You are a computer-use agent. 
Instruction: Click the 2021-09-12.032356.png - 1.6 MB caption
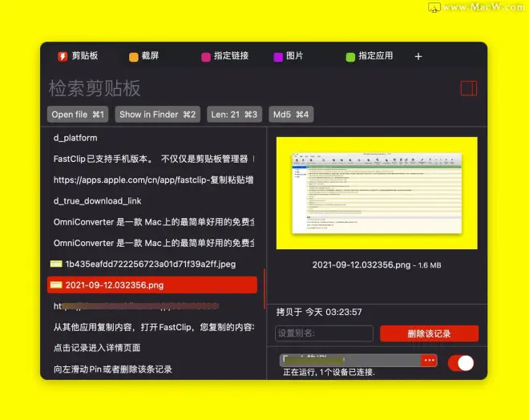[x=377, y=265]
